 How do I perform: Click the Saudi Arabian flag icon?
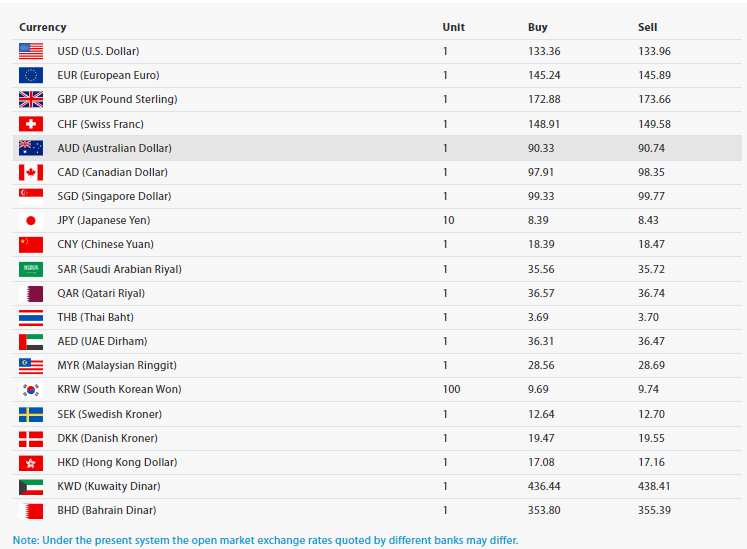pyautogui.click(x=31, y=269)
